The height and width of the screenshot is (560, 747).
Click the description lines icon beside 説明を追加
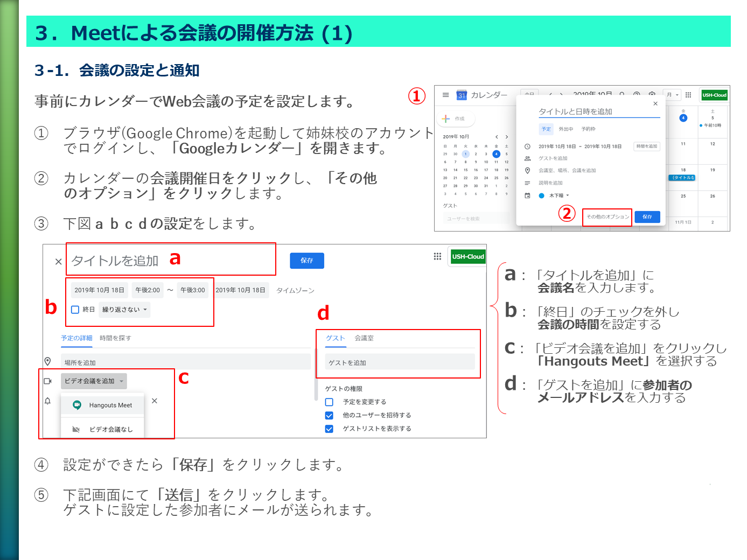click(527, 183)
